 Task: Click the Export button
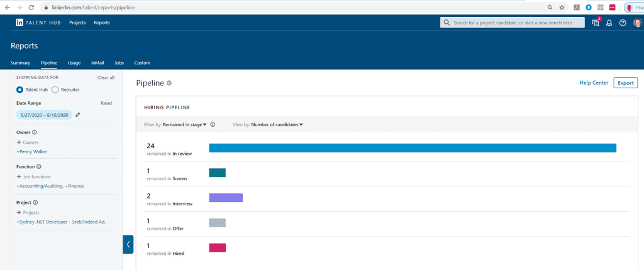625,83
